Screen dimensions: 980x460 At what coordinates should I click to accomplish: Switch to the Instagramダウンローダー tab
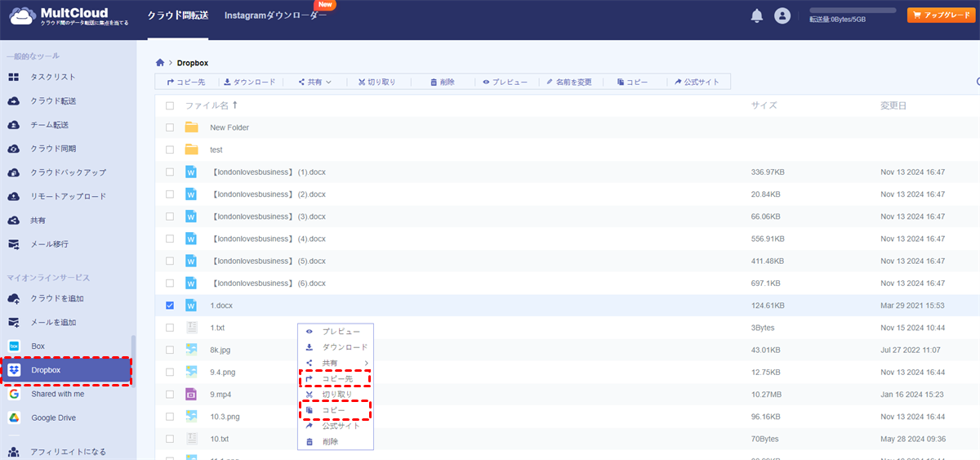click(x=275, y=16)
